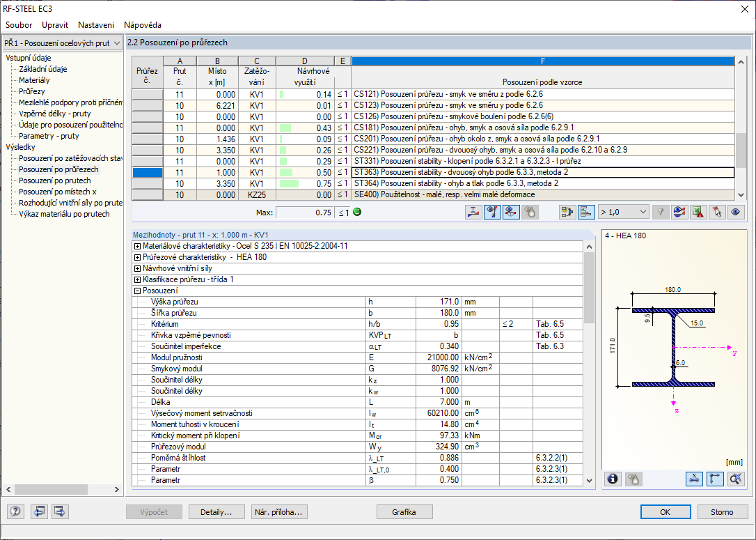This screenshot has width=756, height=540.
Task: Click the help question mark button
Action: coord(15,512)
